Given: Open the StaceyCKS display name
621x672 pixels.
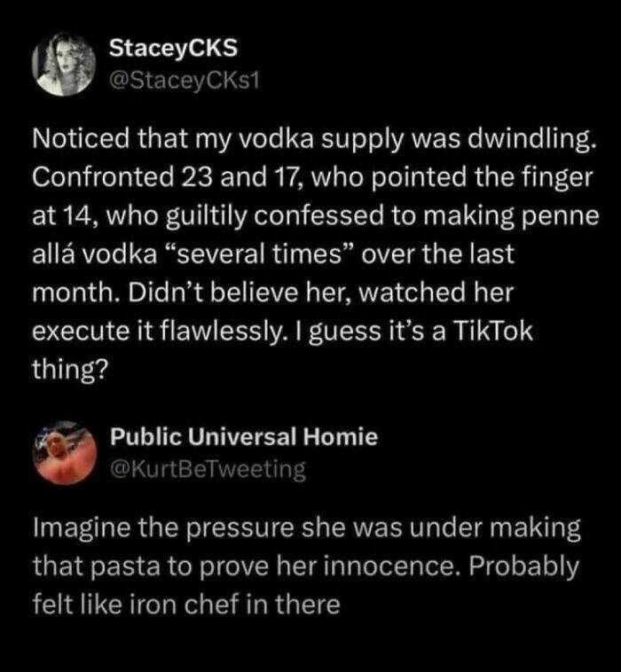Looking at the screenshot, I should 161,49.
